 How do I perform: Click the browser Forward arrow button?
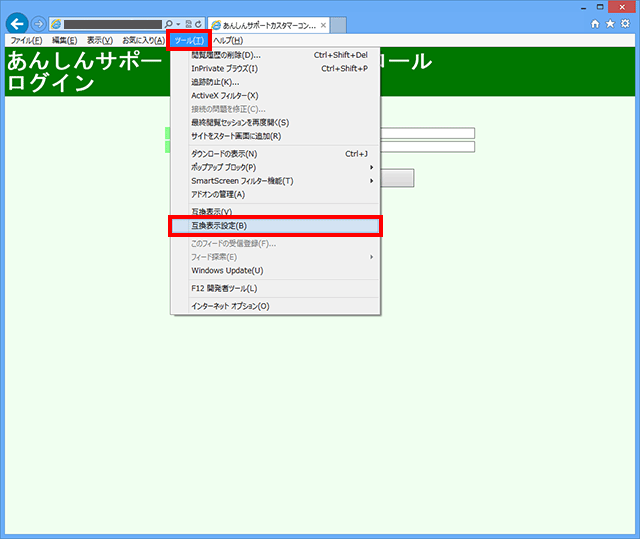pyautogui.click(x=38, y=23)
